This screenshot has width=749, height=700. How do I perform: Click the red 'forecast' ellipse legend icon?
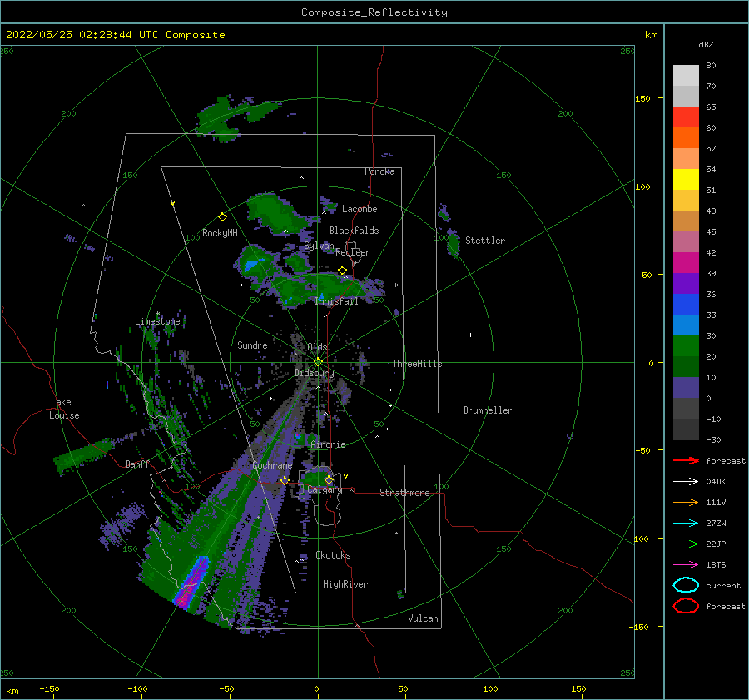click(686, 606)
